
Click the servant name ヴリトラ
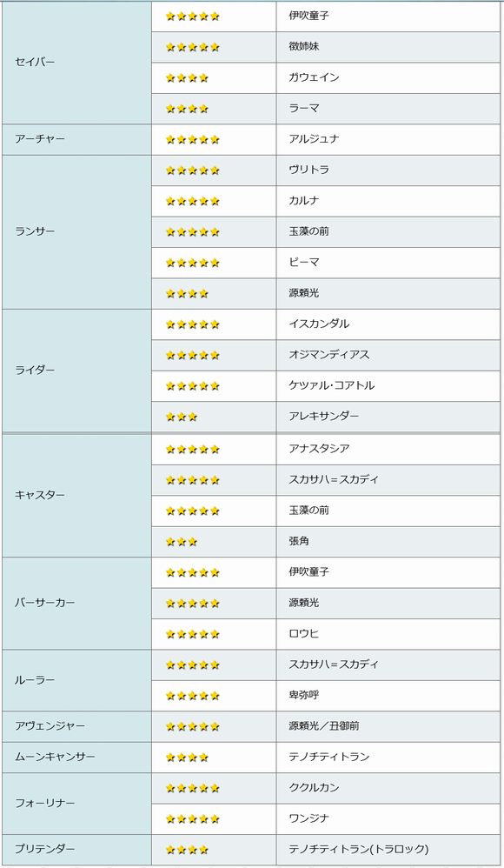308,170
